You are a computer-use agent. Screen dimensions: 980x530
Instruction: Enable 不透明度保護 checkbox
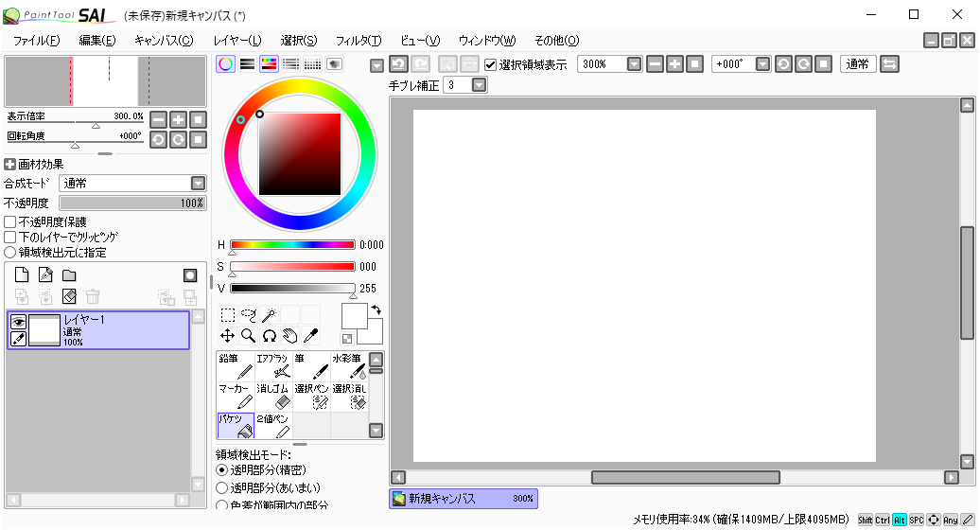[10, 221]
